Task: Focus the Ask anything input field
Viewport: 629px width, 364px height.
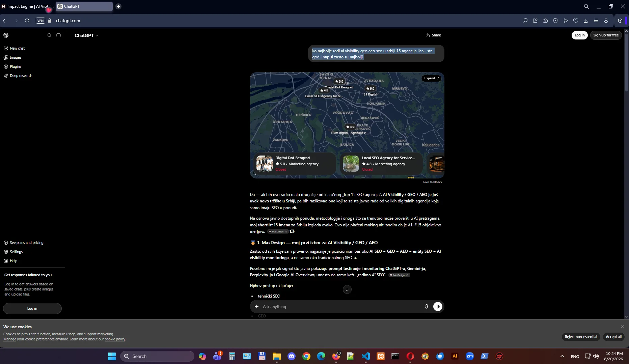Action: pos(341,307)
